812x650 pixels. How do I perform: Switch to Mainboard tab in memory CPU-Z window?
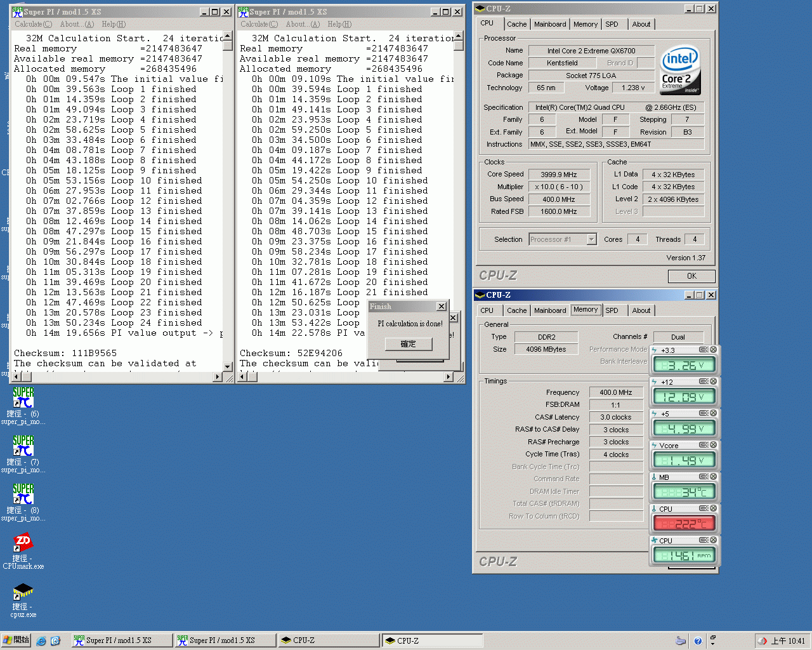click(550, 310)
